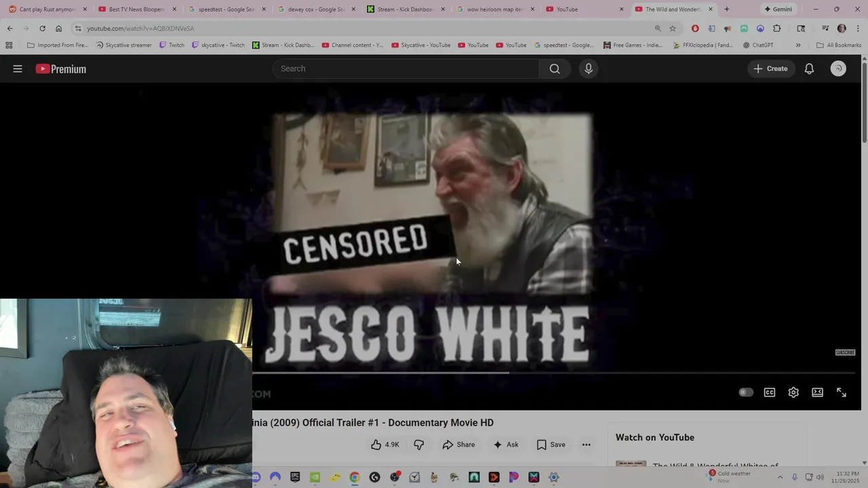
Task: Toggle closed captions CC button
Action: 770,392
